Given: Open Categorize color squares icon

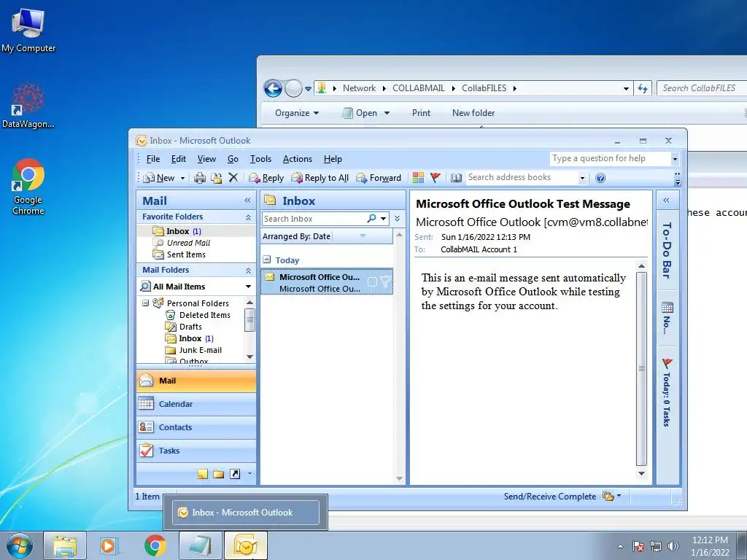Looking at the screenshot, I should pos(418,178).
